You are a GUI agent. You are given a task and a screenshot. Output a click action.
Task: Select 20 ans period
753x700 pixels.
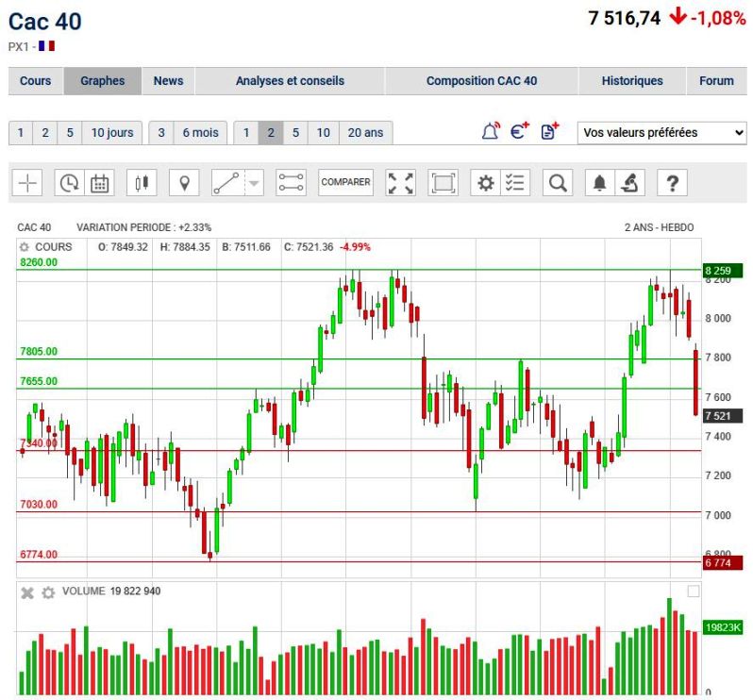365,132
